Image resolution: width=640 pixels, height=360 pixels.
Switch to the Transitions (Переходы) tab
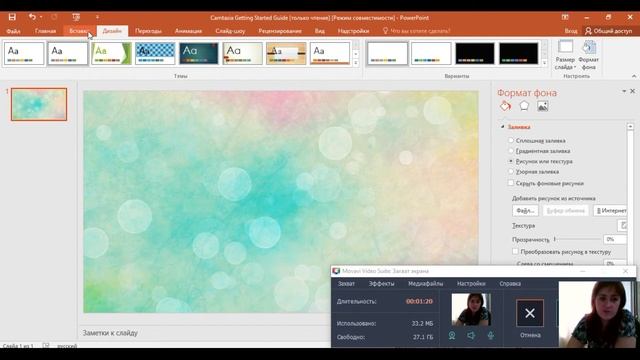tap(148, 31)
